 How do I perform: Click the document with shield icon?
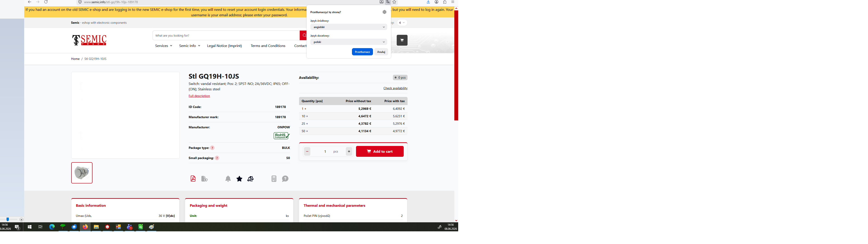[205, 179]
